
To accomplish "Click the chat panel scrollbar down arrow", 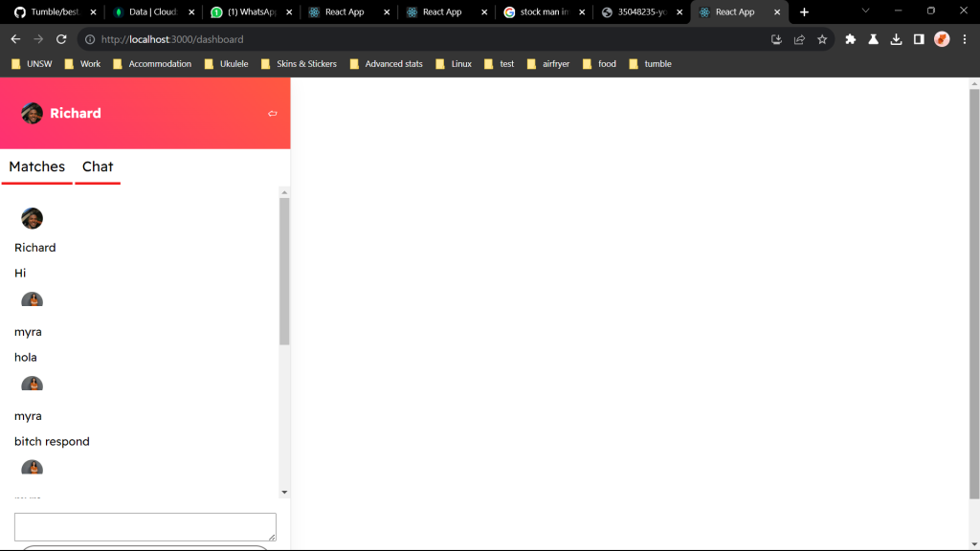I will 284,492.
